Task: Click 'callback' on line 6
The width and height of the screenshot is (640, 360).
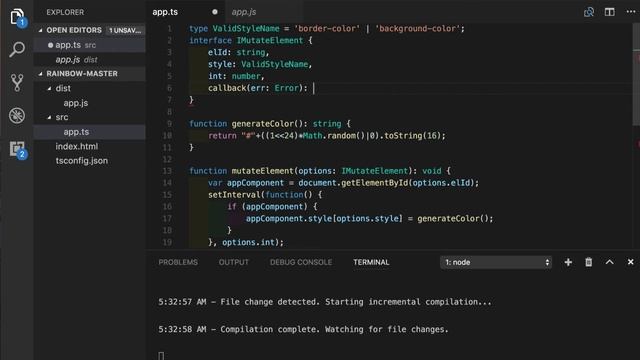Action: coord(227,88)
